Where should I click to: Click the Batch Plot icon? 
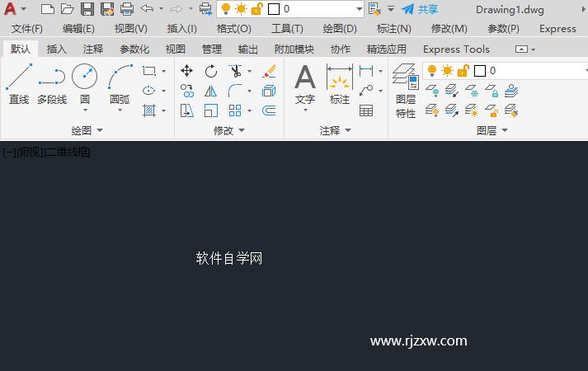(x=205, y=8)
